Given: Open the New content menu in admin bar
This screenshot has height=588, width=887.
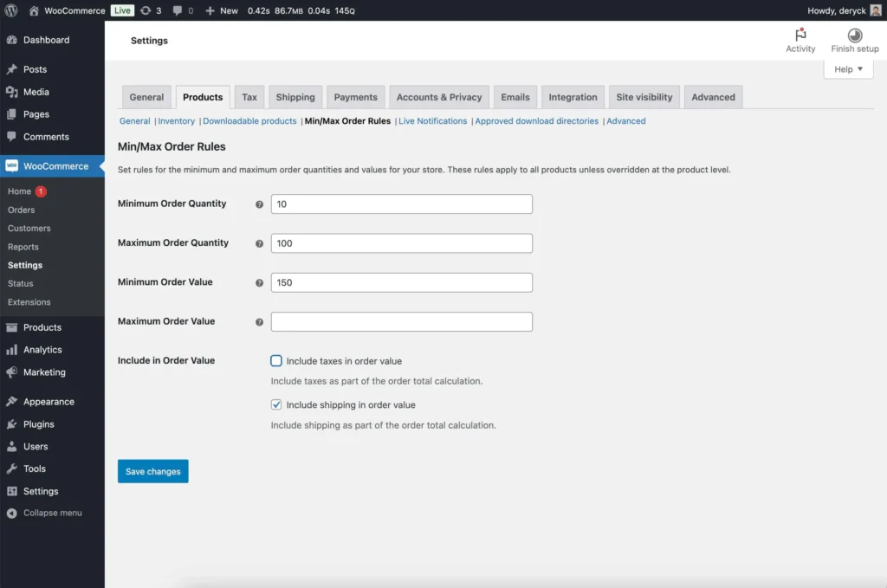Looking at the screenshot, I should (x=222, y=10).
